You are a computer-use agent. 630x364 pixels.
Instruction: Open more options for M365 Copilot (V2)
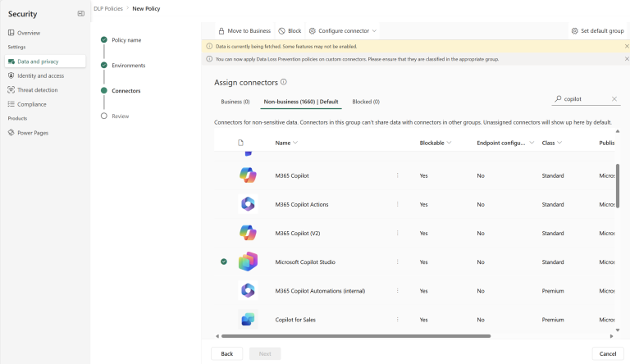coord(397,233)
